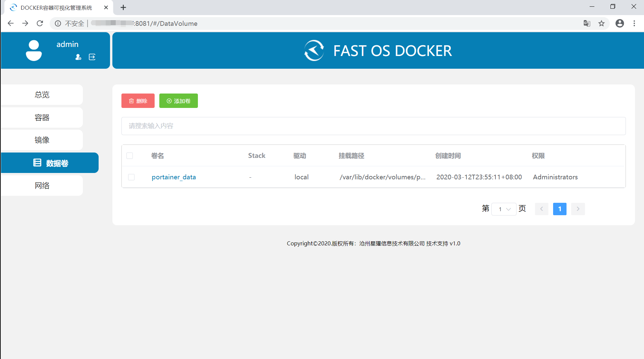Open Google Translate icon in the address bar

click(587, 23)
